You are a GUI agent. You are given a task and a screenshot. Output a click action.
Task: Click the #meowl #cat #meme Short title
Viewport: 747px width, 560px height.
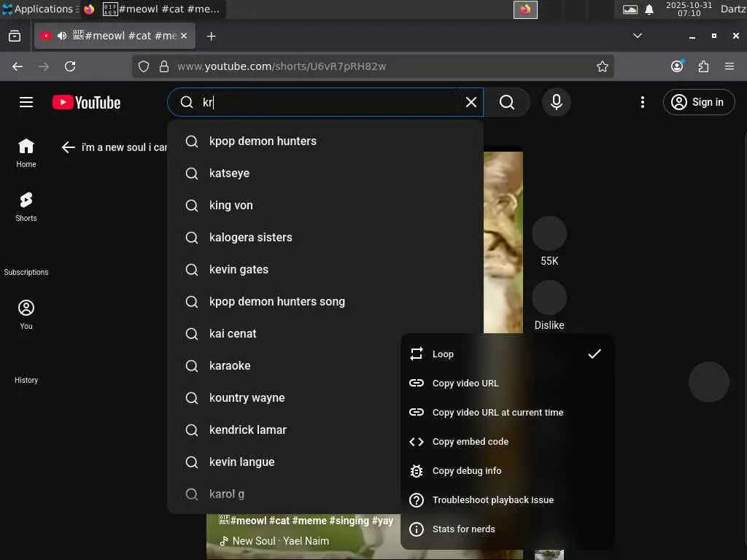coord(306,521)
